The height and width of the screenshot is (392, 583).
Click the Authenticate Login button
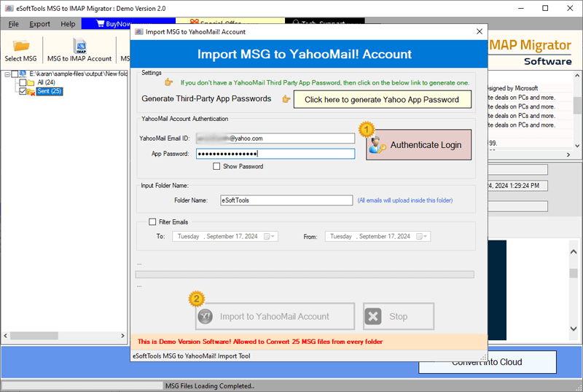click(x=418, y=145)
